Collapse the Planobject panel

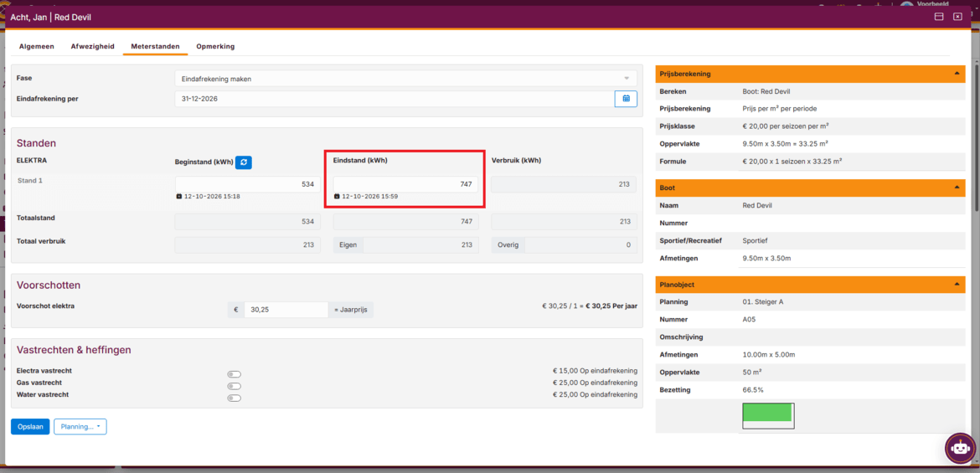click(x=957, y=285)
